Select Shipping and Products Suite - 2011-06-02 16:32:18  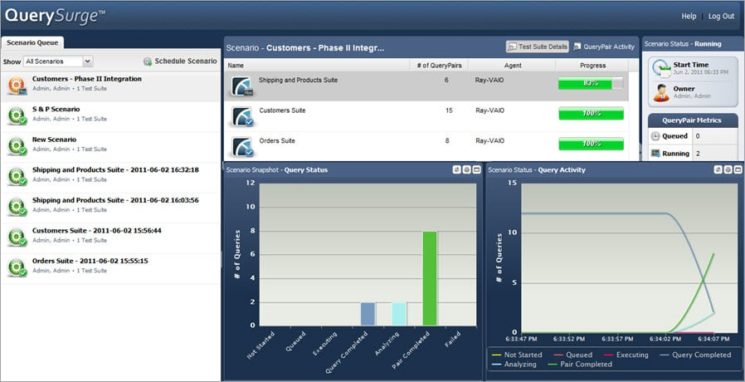tap(115, 170)
